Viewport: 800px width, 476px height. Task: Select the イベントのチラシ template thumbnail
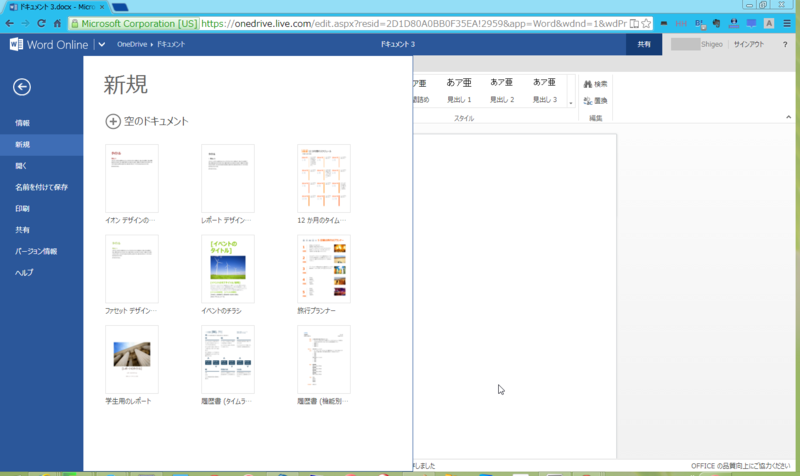[x=228, y=269]
